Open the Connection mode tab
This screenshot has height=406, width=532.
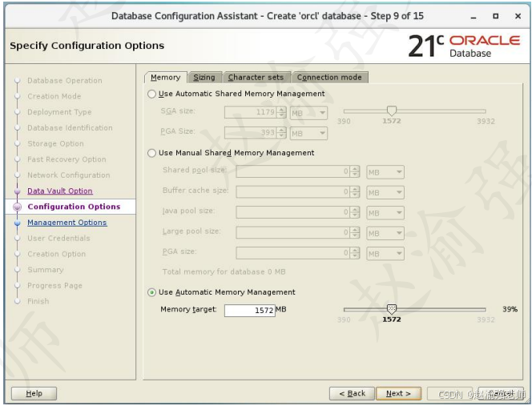pyautogui.click(x=329, y=78)
